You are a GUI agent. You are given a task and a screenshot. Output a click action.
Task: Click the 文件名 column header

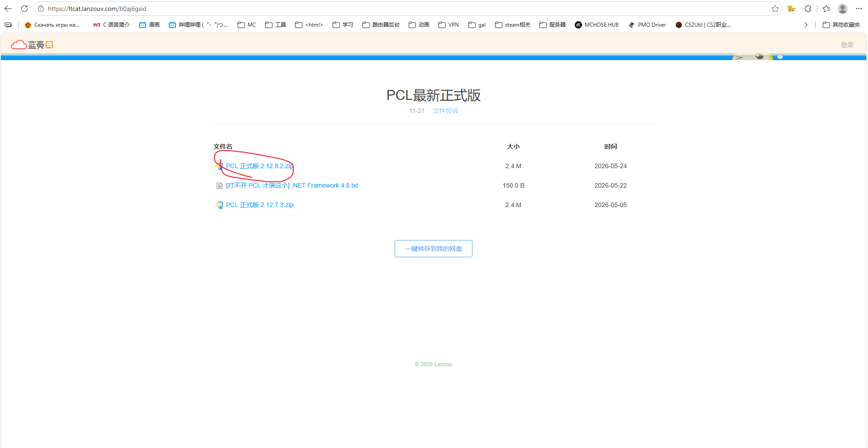click(223, 146)
